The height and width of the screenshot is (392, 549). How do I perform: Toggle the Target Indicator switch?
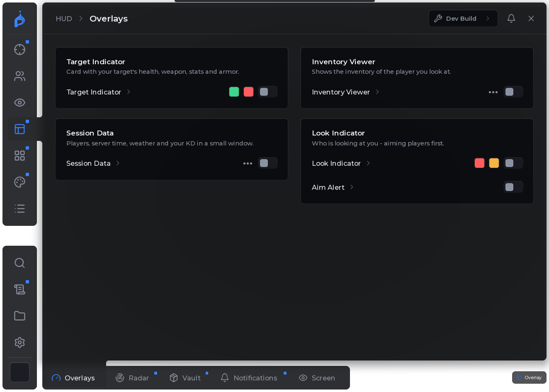[268, 92]
